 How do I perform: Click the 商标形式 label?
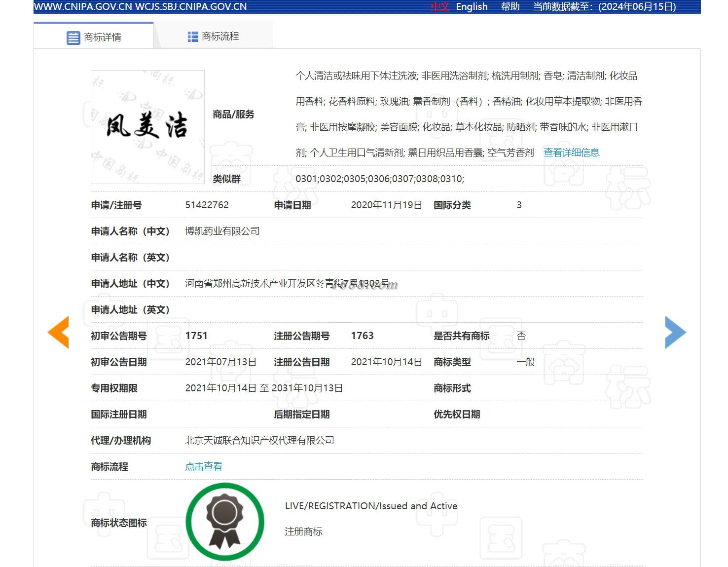pyautogui.click(x=452, y=388)
